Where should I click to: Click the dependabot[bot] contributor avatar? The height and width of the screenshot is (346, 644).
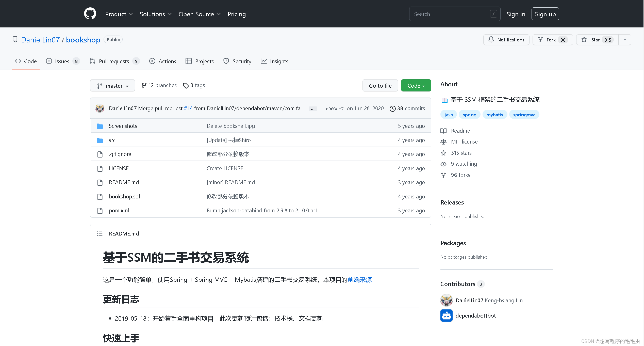(x=447, y=316)
